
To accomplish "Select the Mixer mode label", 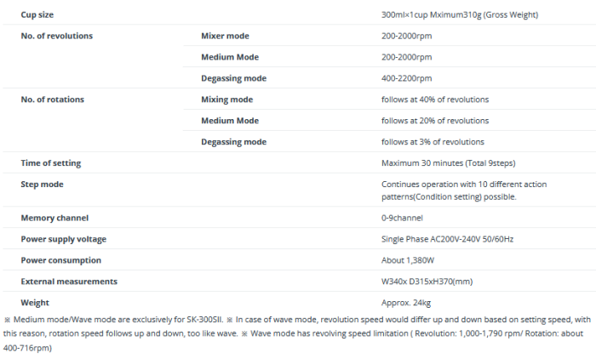I will 225,36.
